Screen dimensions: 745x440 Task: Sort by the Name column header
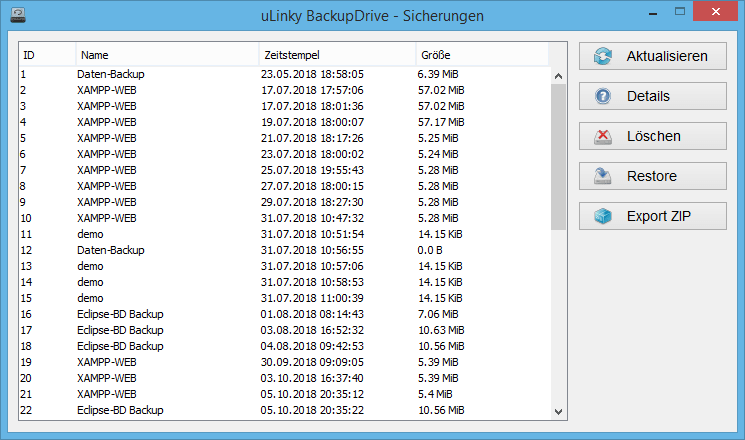[x=167, y=55]
